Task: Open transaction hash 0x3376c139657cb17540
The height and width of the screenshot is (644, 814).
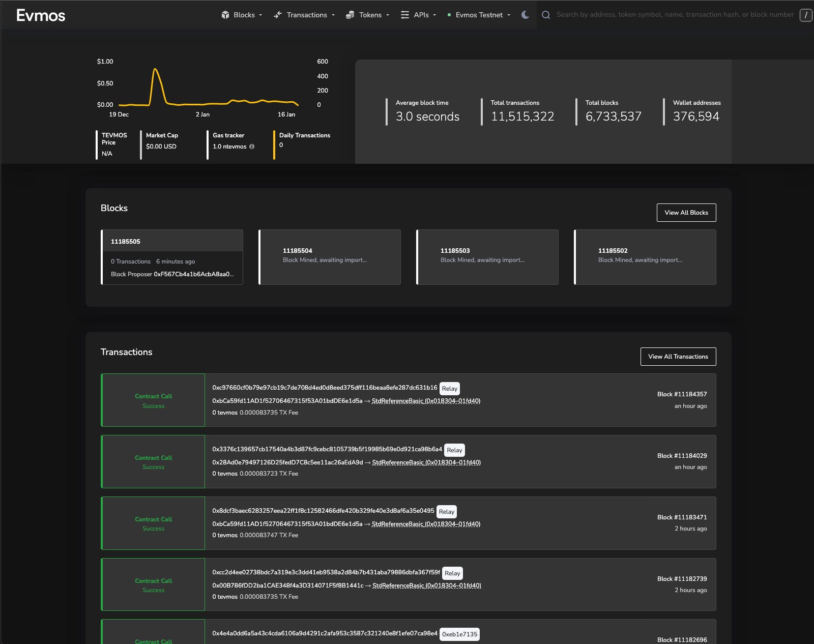Action: click(x=327, y=449)
